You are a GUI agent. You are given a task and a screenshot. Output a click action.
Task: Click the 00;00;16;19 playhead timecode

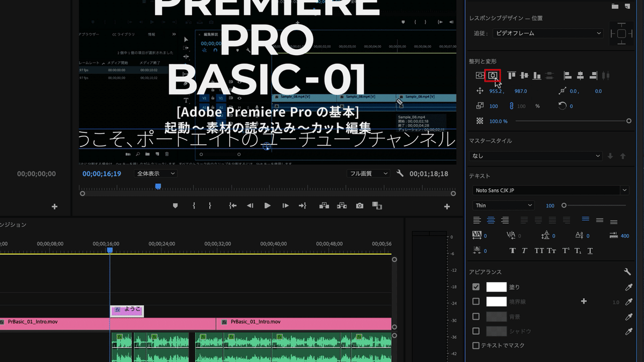(102, 174)
